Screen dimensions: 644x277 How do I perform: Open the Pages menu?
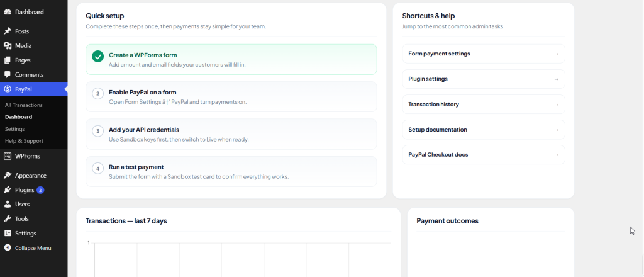(34, 60)
